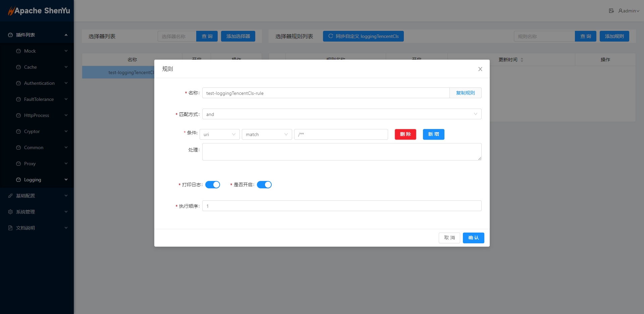This screenshot has width=644, height=314.
Task: Click the red 删除 condition button
Action: pyautogui.click(x=405, y=134)
